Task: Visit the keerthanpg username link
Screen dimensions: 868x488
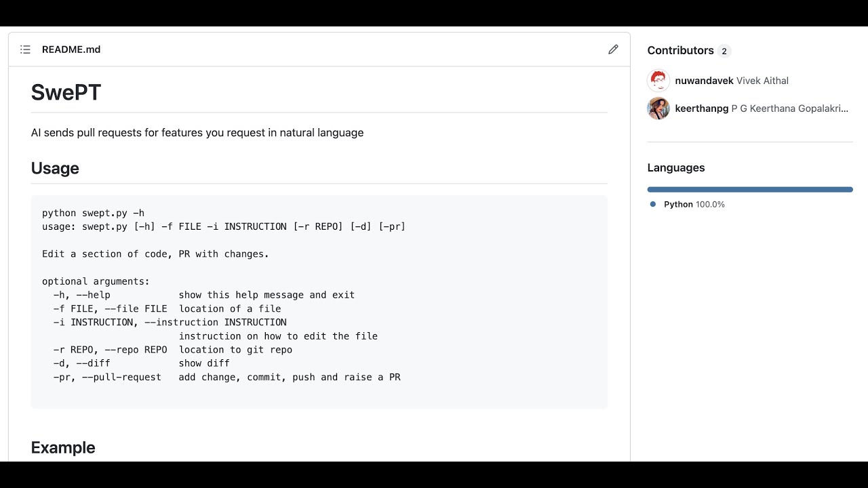Action: pos(701,108)
